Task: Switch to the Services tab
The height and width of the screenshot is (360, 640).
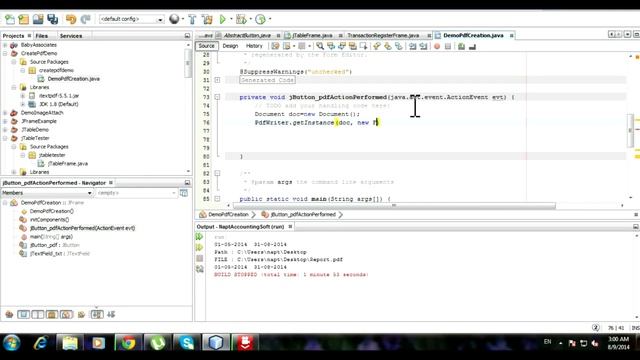Action: click(x=71, y=36)
